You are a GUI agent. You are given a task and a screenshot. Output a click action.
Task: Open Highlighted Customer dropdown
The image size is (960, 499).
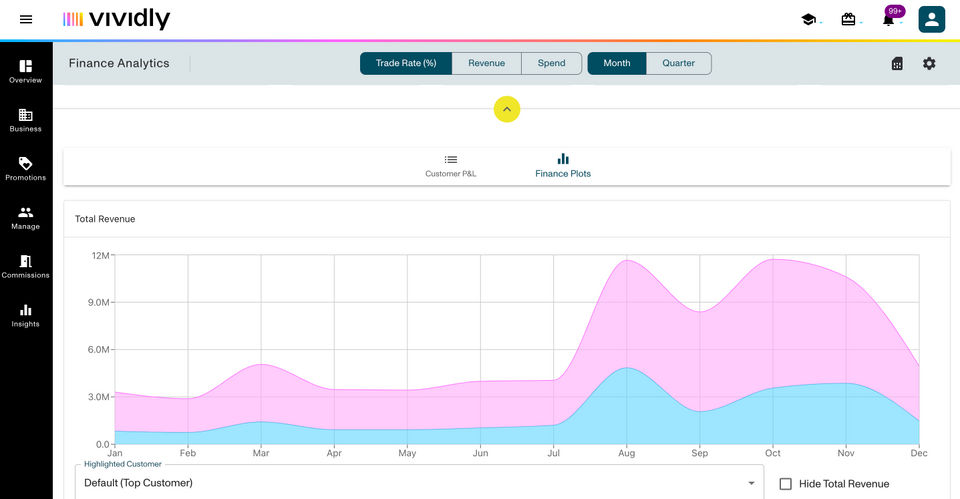pyautogui.click(x=419, y=482)
